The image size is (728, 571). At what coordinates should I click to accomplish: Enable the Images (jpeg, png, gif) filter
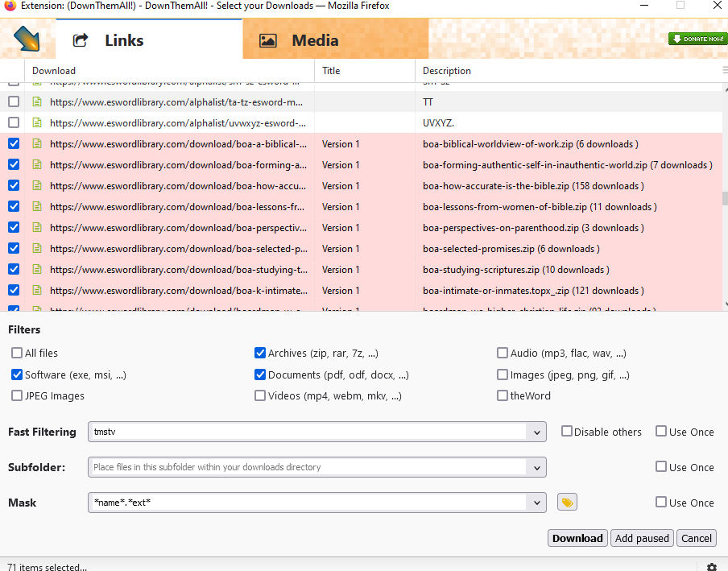(503, 374)
